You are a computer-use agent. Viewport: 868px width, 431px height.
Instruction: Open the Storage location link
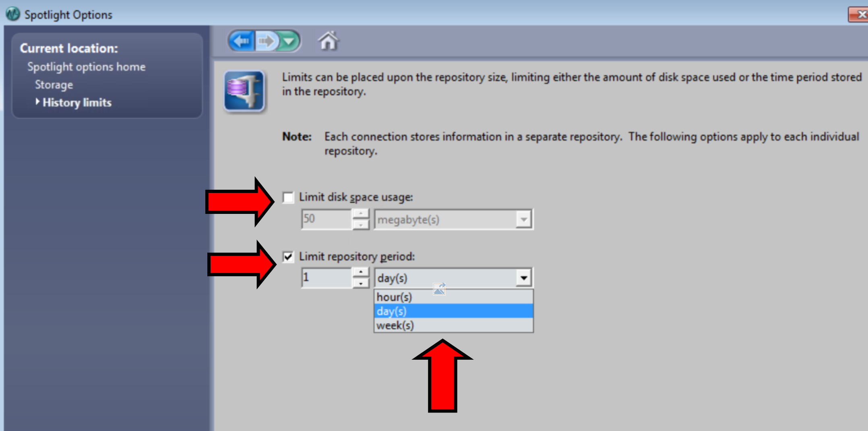(54, 85)
